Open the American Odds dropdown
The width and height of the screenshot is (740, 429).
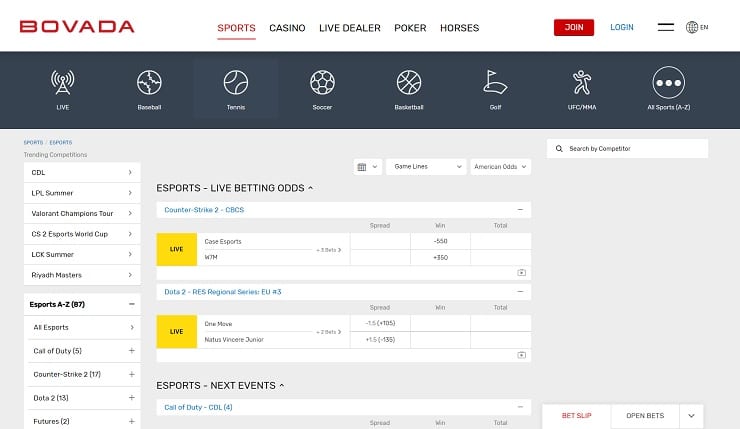click(x=500, y=167)
